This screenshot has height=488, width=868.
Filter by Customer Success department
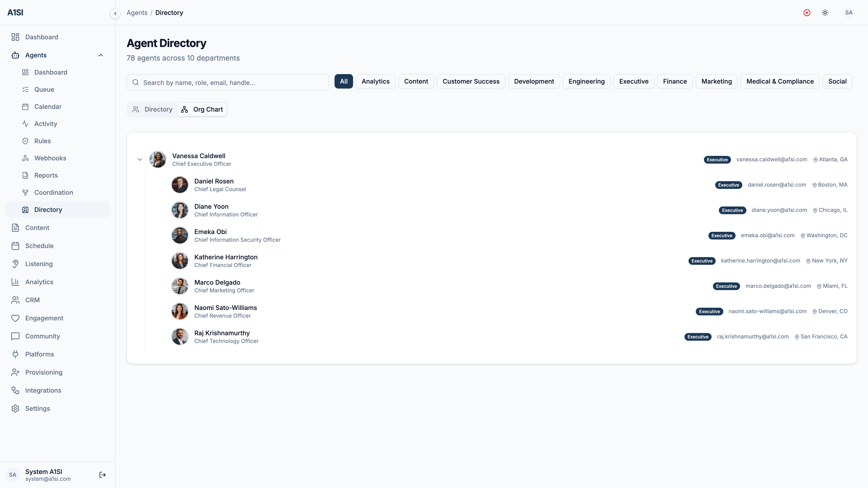pos(471,82)
